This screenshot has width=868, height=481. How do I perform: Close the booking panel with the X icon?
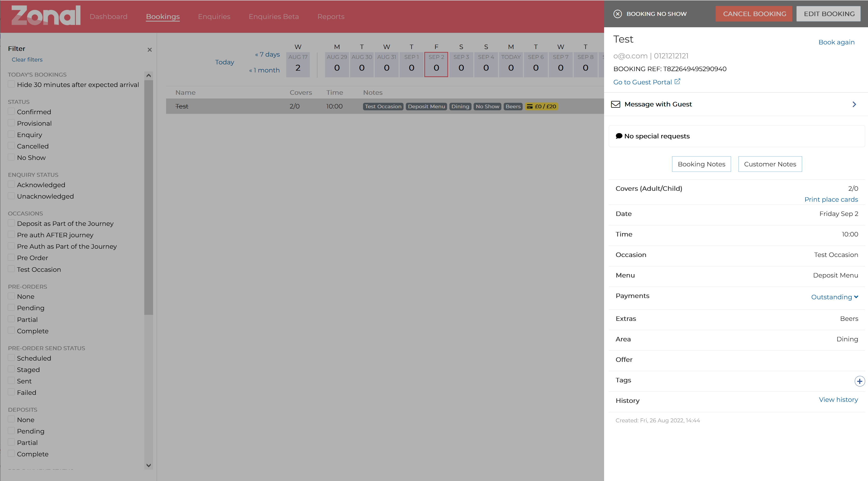617,14
